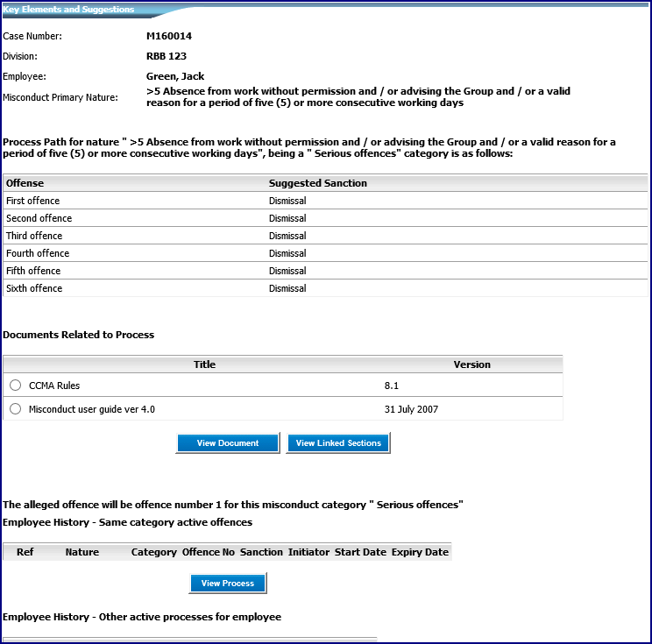Select the Fifth offence row

click(325, 271)
